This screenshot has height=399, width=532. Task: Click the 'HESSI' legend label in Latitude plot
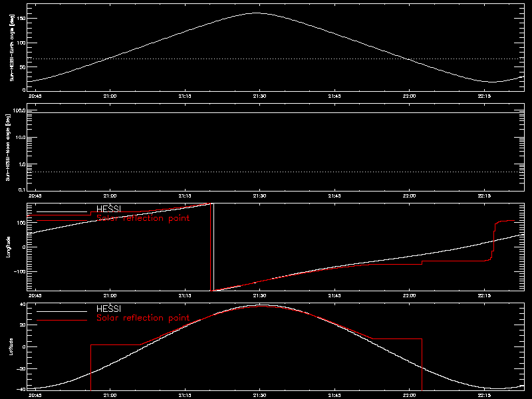[108, 309]
